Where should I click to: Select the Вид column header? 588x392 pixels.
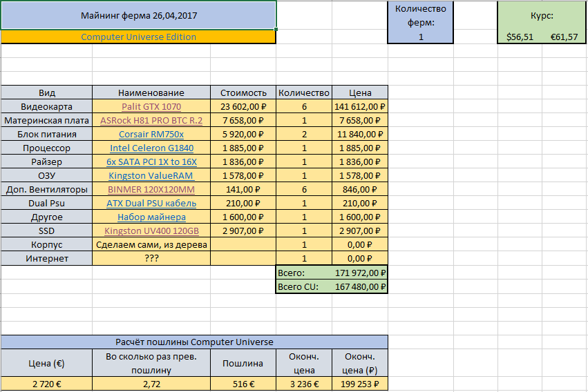(46, 92)
